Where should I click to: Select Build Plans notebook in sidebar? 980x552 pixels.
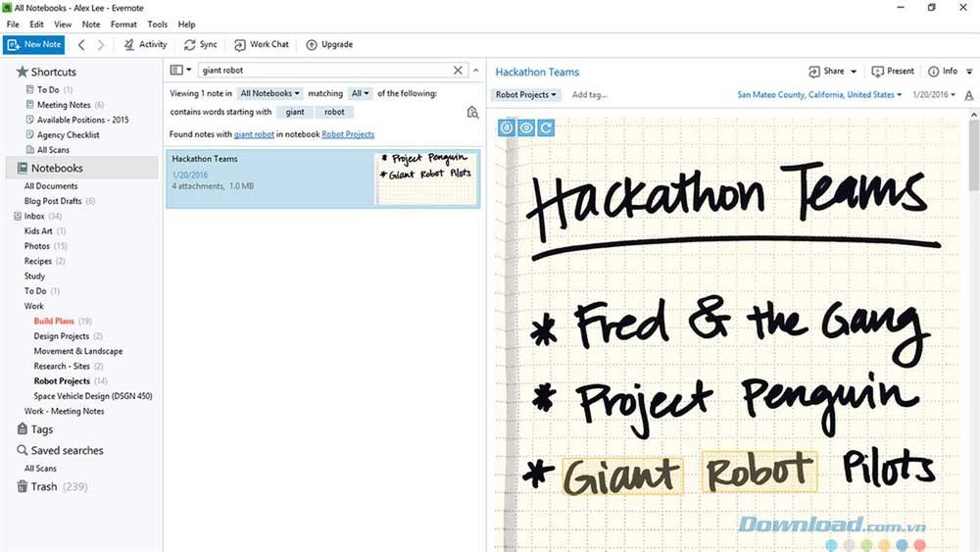click(55, 322)
